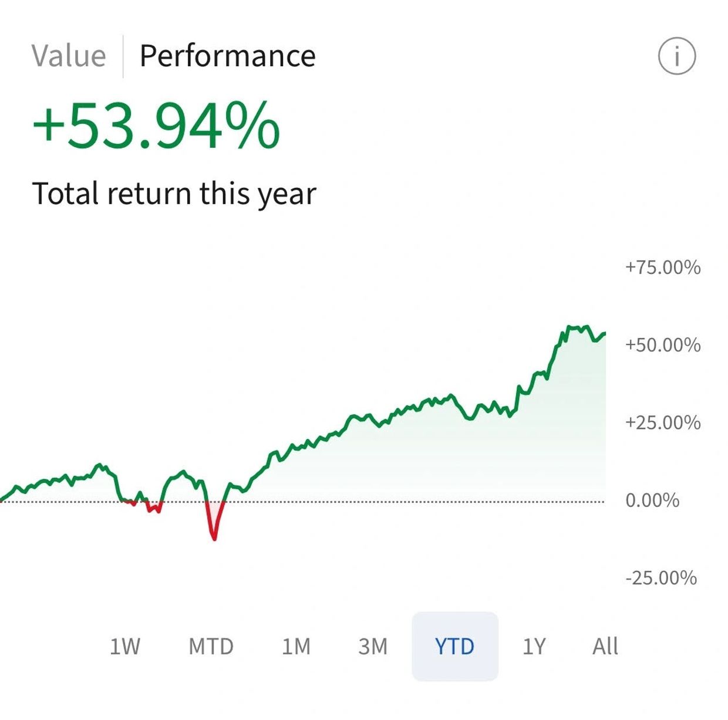Show the 1W time range

click(x=125, y=646)
